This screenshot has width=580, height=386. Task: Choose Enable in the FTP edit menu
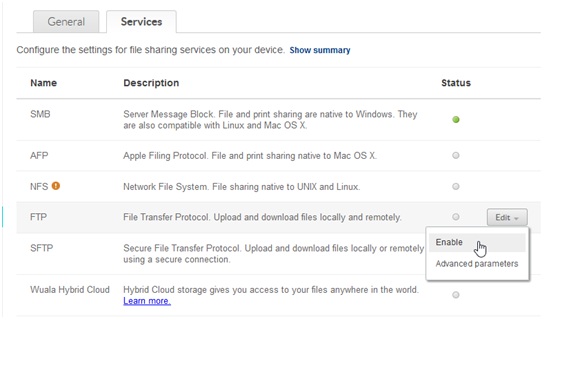click(477, 242)
